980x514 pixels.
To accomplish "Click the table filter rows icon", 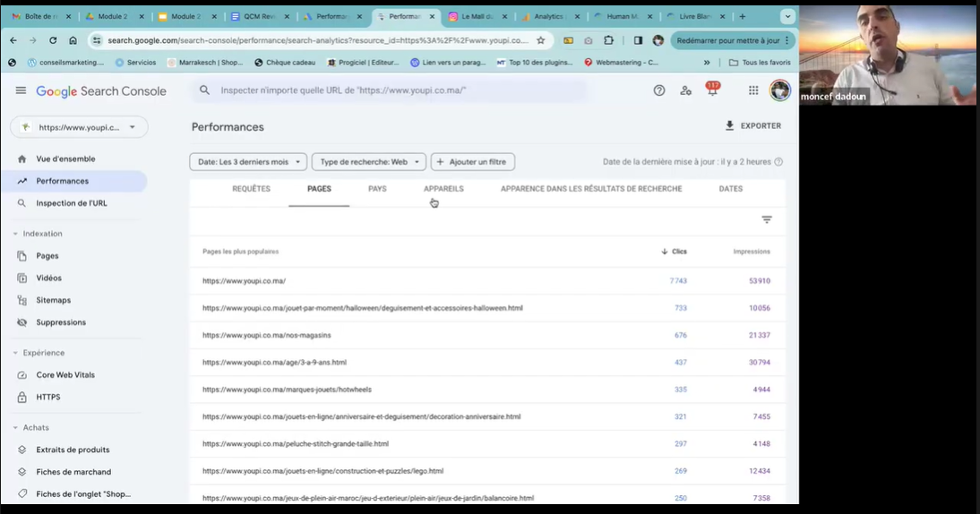I will tap(767, 219).
